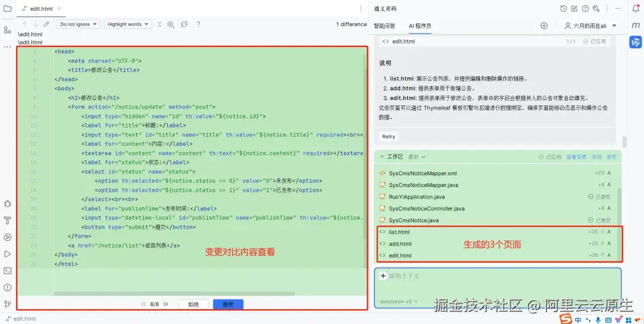Open the Services icon in left sidebar

tap(7, 237)
